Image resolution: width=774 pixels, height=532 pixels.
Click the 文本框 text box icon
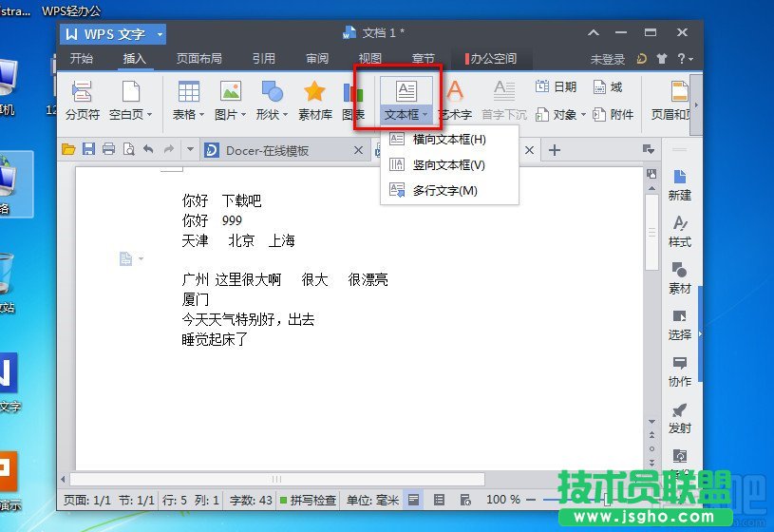coord(406,91)
